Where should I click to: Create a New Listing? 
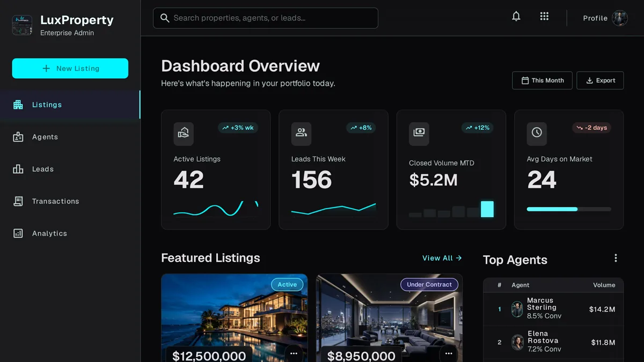pos(70,69)
